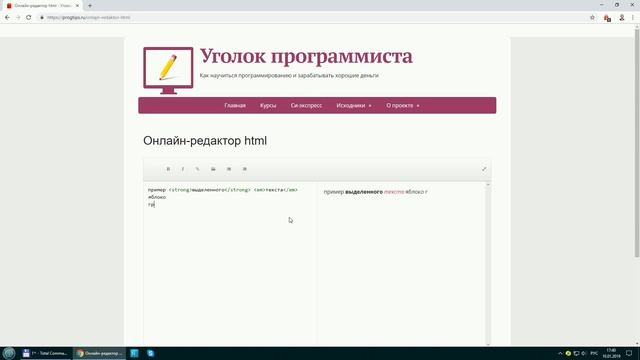
Task: Click the Bold (B) editor toolbar button
Action: point(168,169)
